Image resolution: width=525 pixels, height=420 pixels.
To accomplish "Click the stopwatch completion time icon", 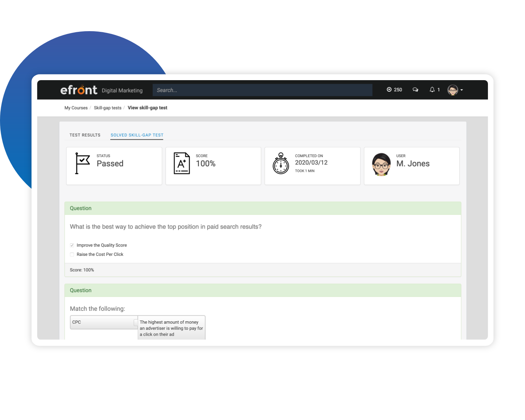I will click(281, 163).
